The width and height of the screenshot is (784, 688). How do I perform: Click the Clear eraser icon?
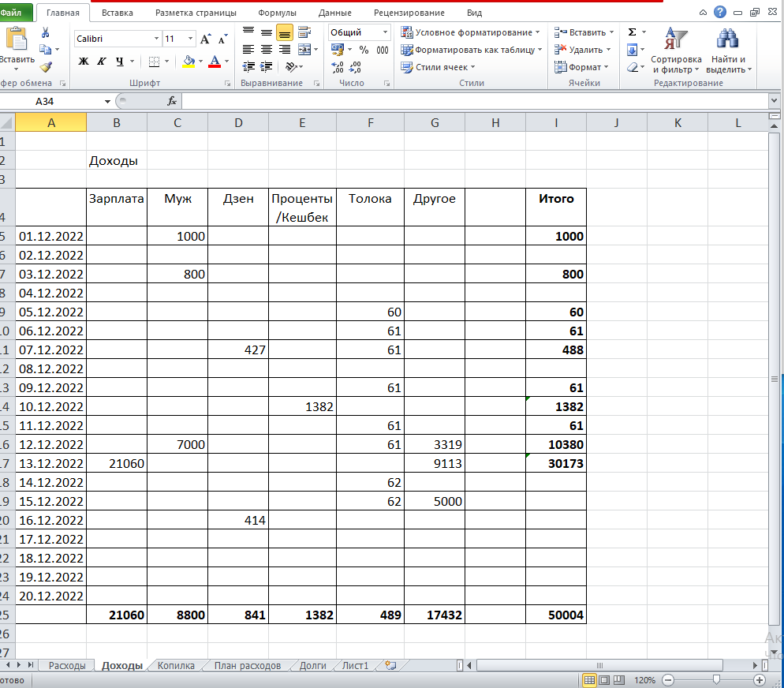pos(633,67)
